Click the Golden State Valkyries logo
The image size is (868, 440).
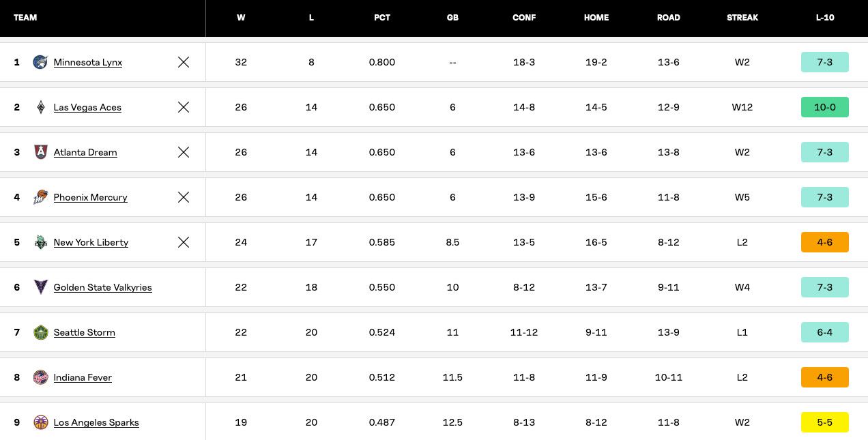(40, 287)
